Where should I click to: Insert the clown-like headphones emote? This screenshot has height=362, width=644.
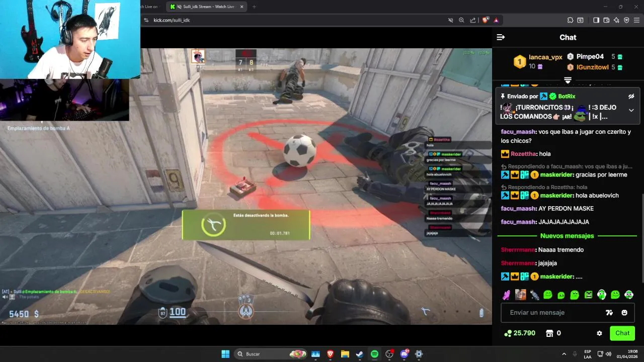(629, 295)
